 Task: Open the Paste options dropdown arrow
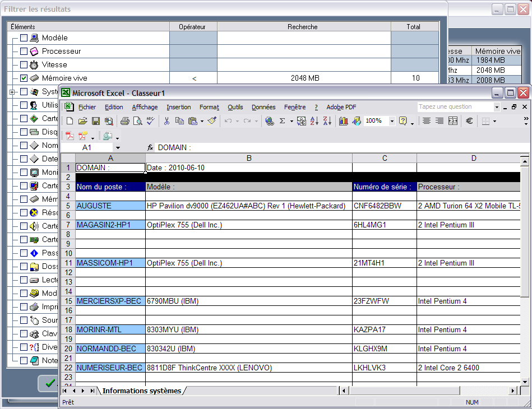point(202,121)
